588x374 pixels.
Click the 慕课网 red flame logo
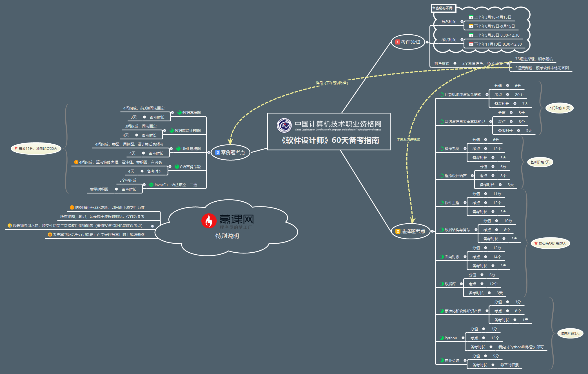pos(209,221)
